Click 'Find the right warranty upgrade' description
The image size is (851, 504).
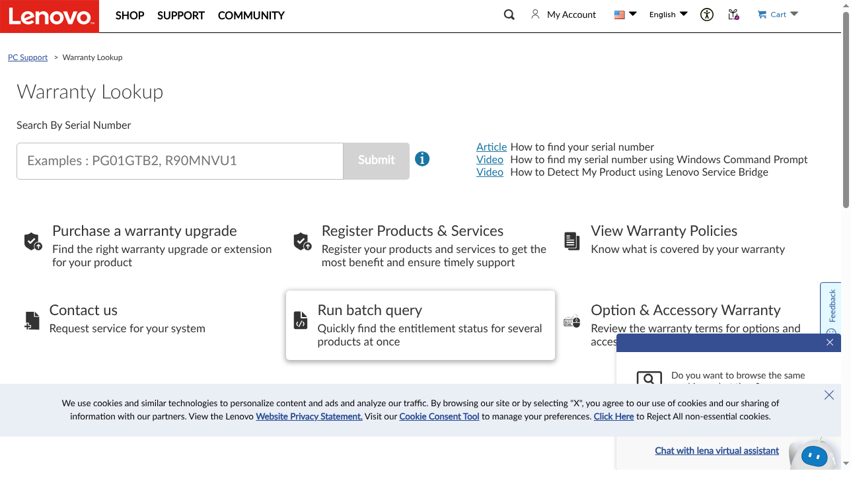(162, 256)
